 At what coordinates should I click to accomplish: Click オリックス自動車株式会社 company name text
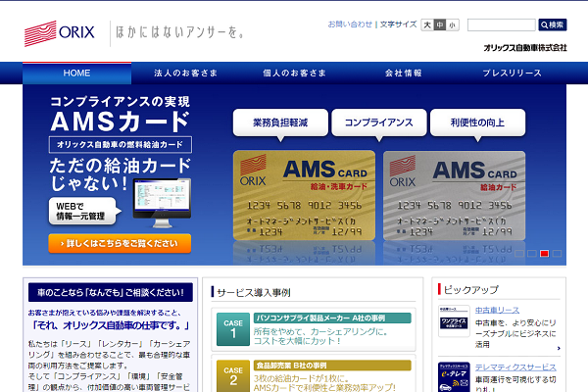tap(525, 48)
